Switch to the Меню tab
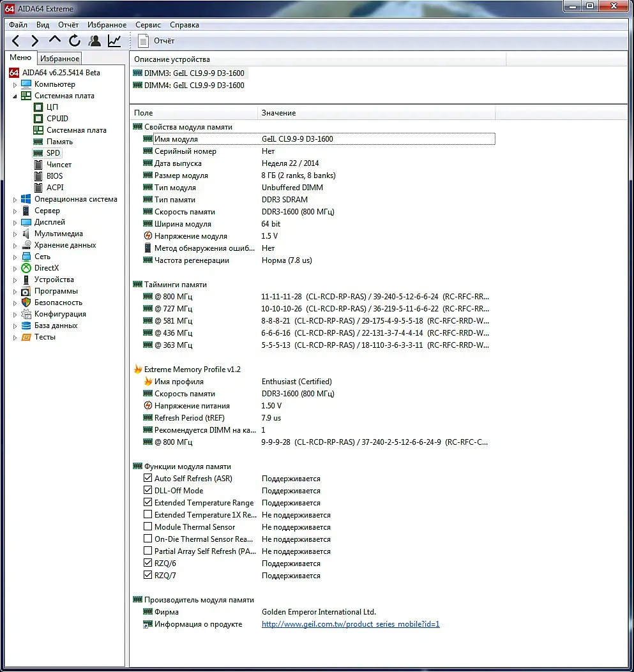The image size is (634, 672). click(x=20, y=57)
